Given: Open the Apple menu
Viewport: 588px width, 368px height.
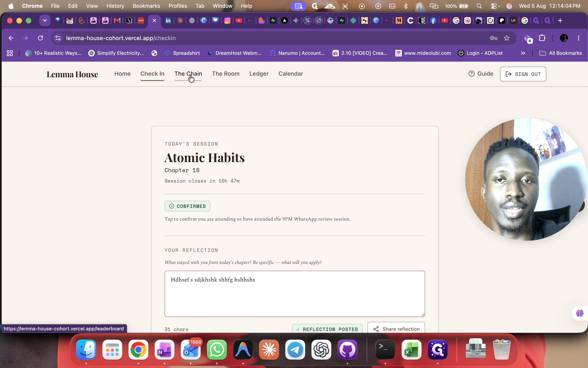Looking at the screenshot, I should 11,6.
